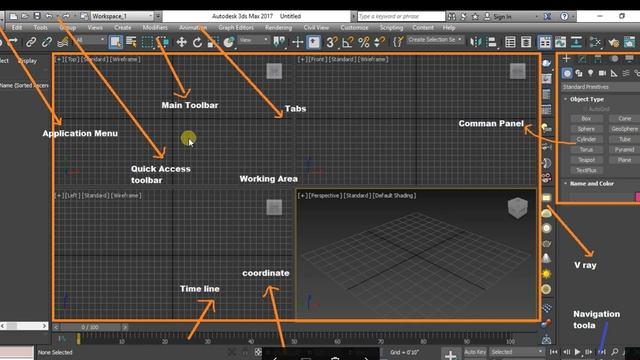Click the Teapot button

tap(587, 160)
